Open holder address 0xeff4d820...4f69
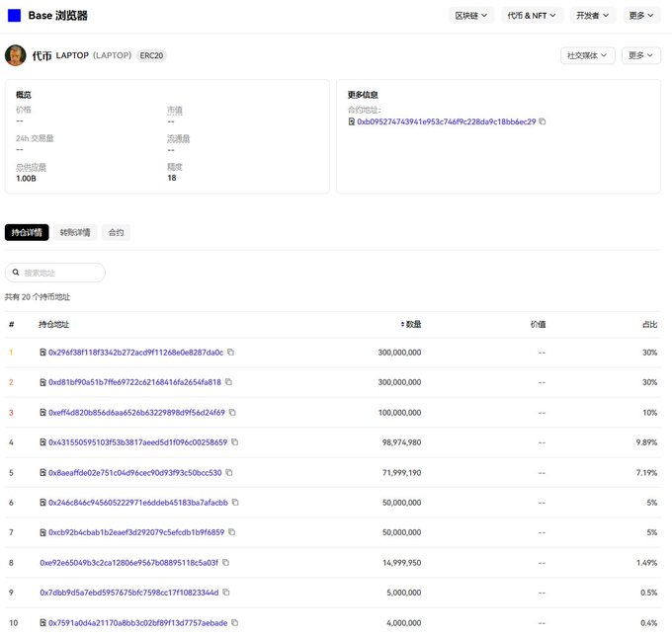Viewport: 672px width, 637px height. point(136,413)
